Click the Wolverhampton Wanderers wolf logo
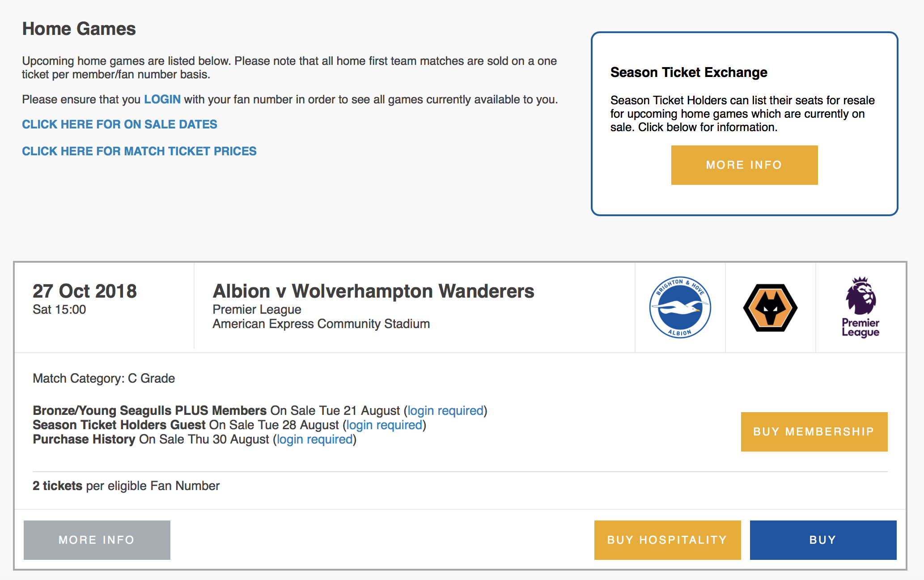The image size is (924, 580). 770,308
